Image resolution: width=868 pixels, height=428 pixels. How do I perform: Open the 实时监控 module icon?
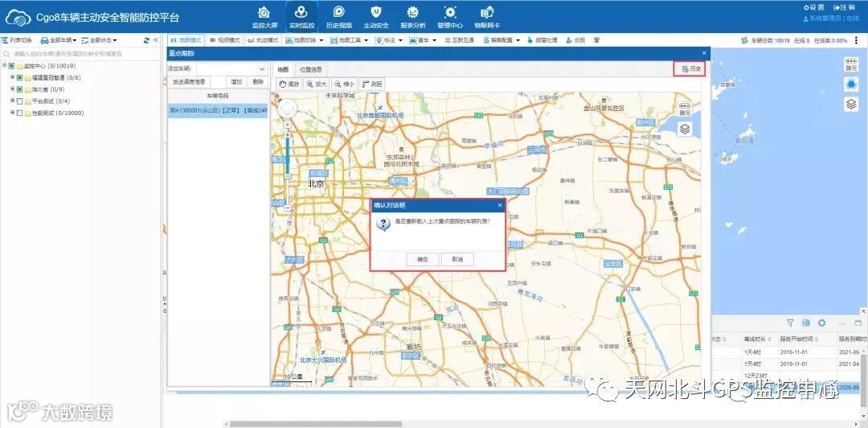(x=301, y=12)
